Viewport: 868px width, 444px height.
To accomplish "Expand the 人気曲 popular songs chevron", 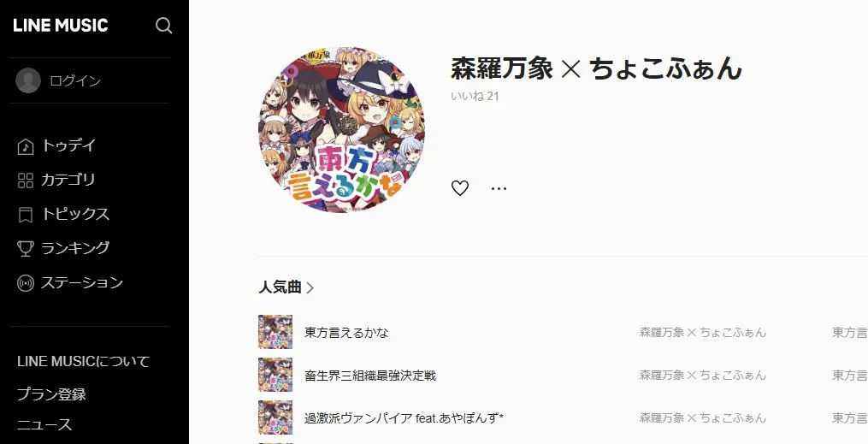I will coord(310,287).
